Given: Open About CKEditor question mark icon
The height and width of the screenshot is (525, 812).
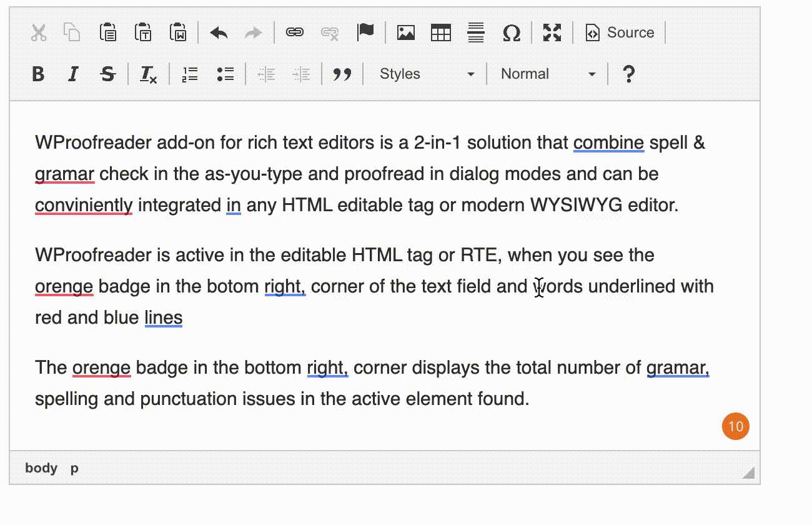Looking at the screenshot, I should pos(628,74).
